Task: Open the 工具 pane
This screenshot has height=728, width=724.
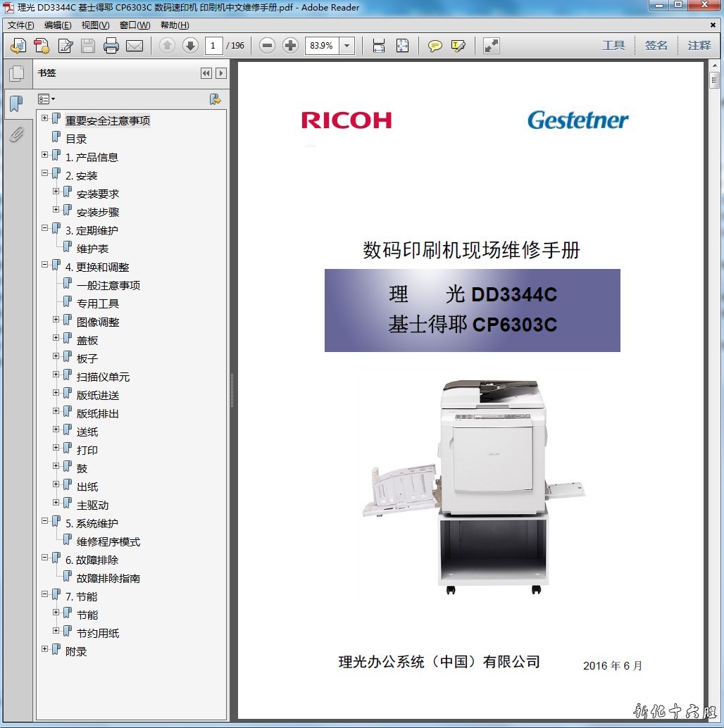Action: [613, 45]
